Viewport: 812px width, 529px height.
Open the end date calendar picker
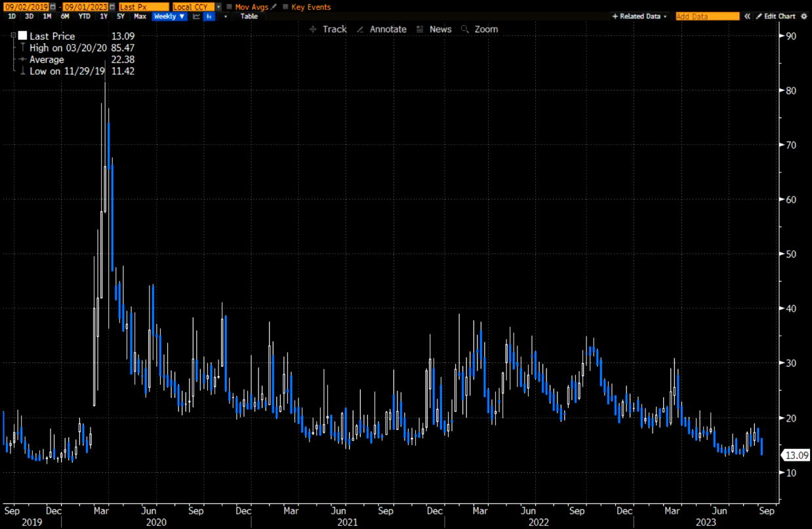pos(112,7)
